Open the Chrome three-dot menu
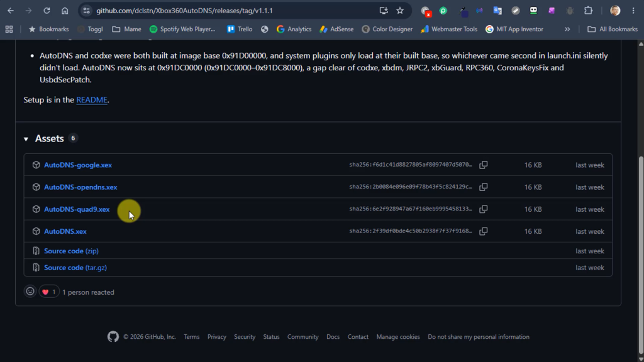The image size is (644, 362). coord(633,11)
